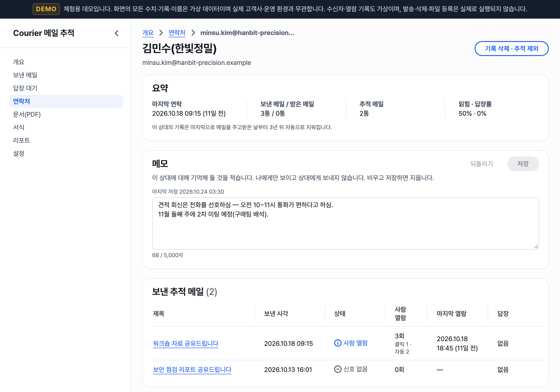Click the email address under the contact name
This screenshot has height=392, width=560.
click(197, 63)
